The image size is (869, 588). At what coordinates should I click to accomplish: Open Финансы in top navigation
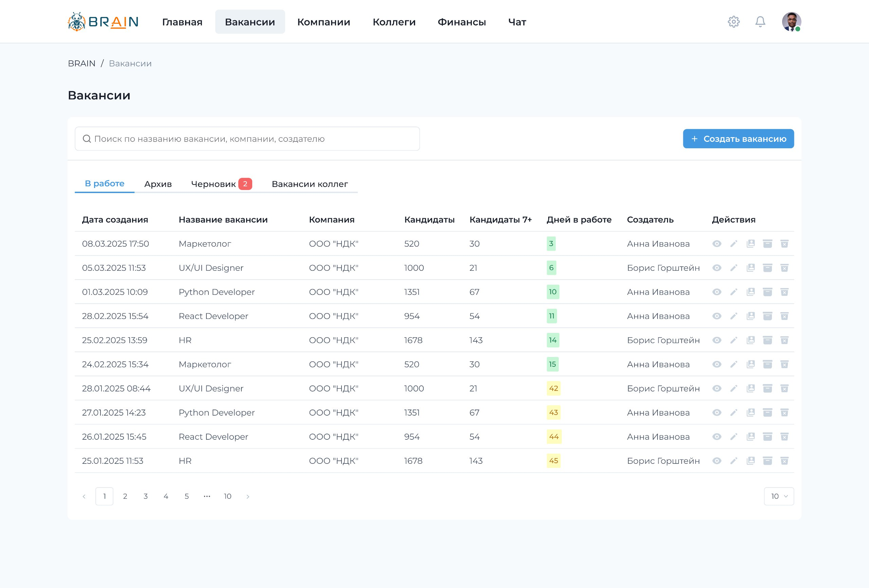[x=461, y=22]
